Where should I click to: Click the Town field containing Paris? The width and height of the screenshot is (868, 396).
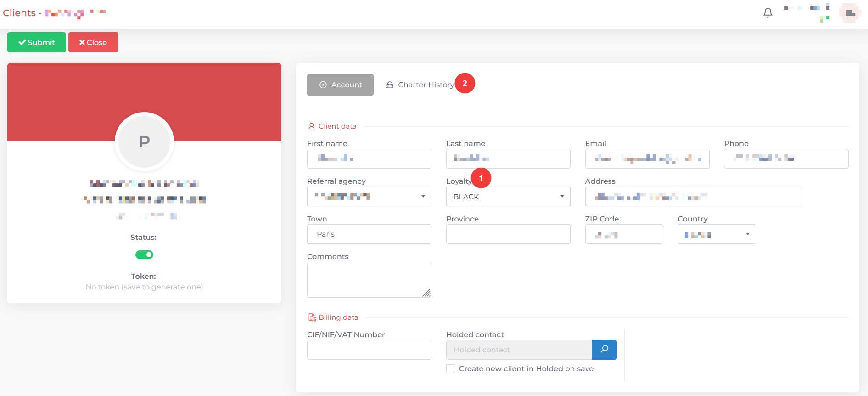(x=369, y=234)
